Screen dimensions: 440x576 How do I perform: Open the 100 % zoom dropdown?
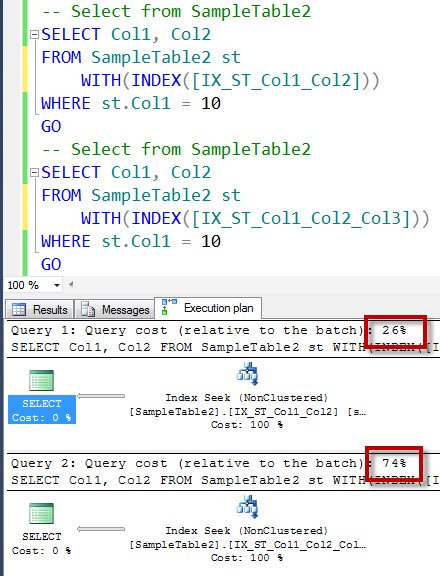[x=57, y=285]
